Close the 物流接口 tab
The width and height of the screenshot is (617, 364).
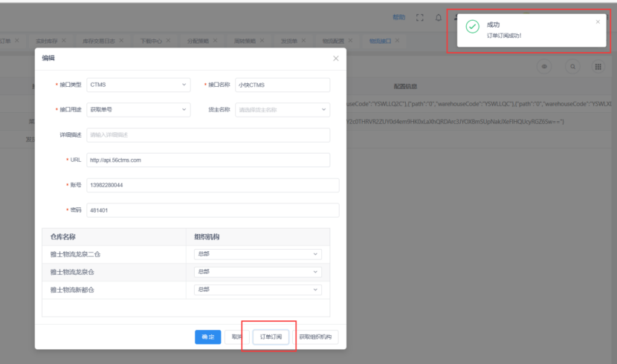pos(397,41)
